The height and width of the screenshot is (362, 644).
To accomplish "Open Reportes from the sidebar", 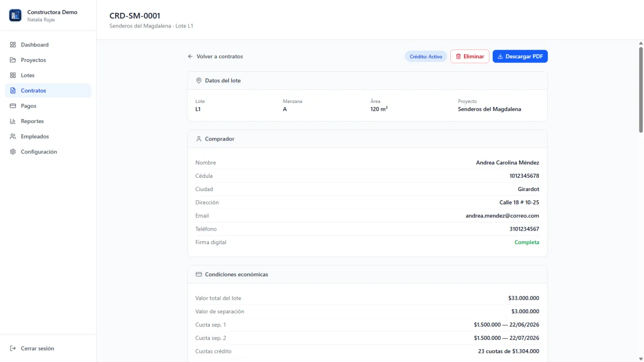I will coord(48,121).
